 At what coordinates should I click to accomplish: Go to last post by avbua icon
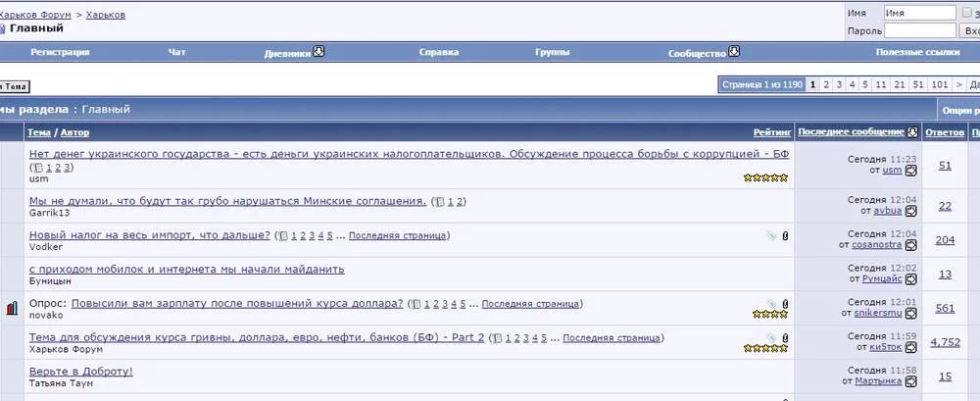click(x=910, y=211)
